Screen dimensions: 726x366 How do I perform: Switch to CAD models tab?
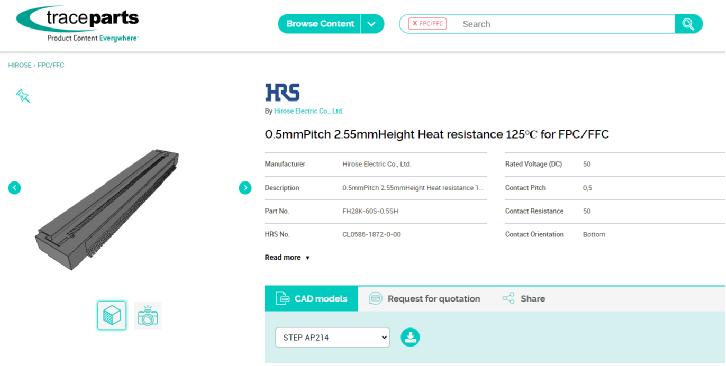[x=312, y=299]
